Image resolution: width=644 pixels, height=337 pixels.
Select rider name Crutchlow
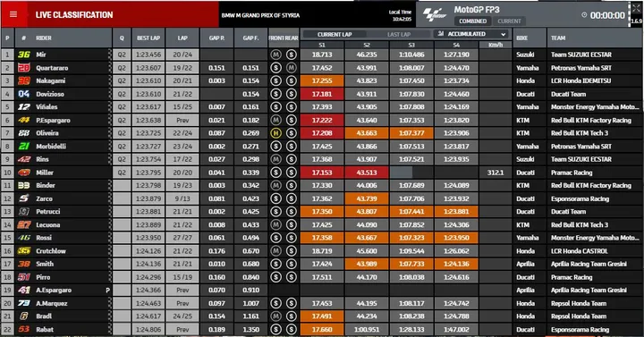point(51,251)
